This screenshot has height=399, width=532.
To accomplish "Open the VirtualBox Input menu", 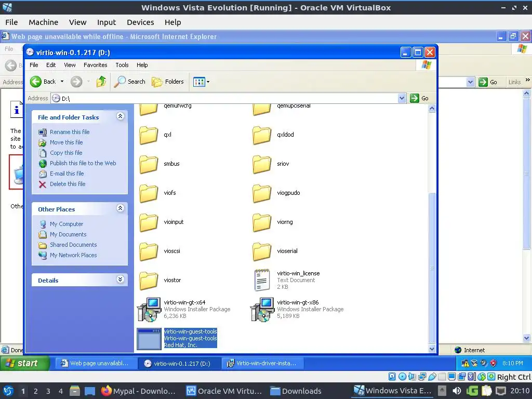I will (x=107, y=22).
